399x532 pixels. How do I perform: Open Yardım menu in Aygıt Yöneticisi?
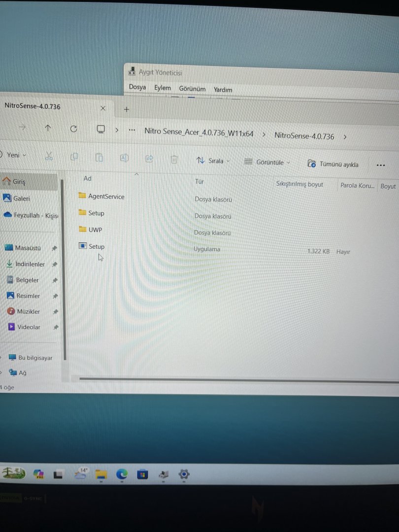tap(223, 90)
